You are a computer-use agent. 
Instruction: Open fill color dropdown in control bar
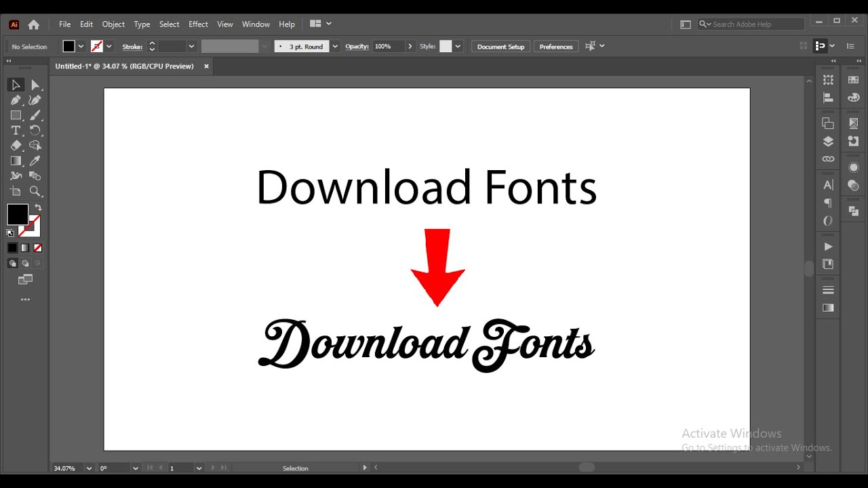(x=81, y=47)
